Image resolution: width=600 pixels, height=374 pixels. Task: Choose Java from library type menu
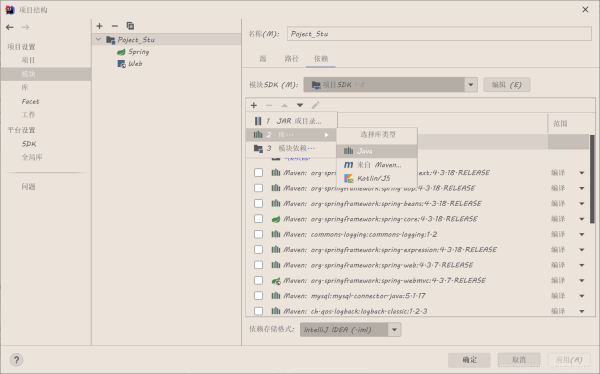tap(377, 151)
